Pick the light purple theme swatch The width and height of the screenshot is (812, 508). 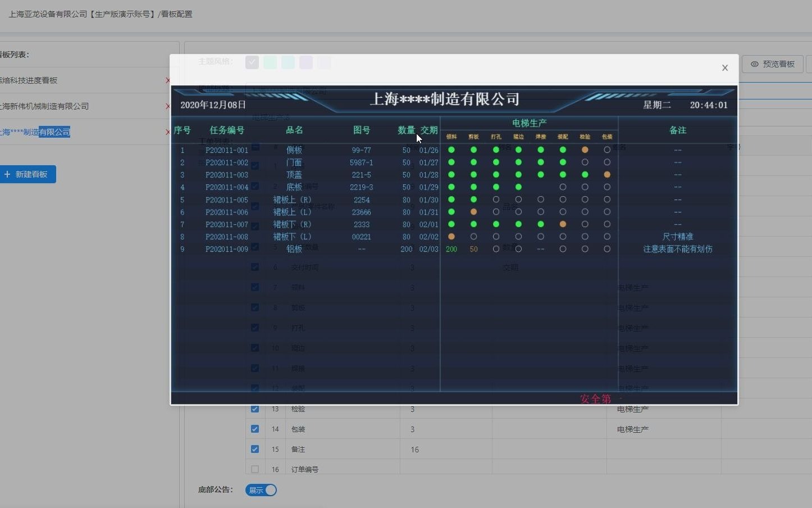coord(306,62)
